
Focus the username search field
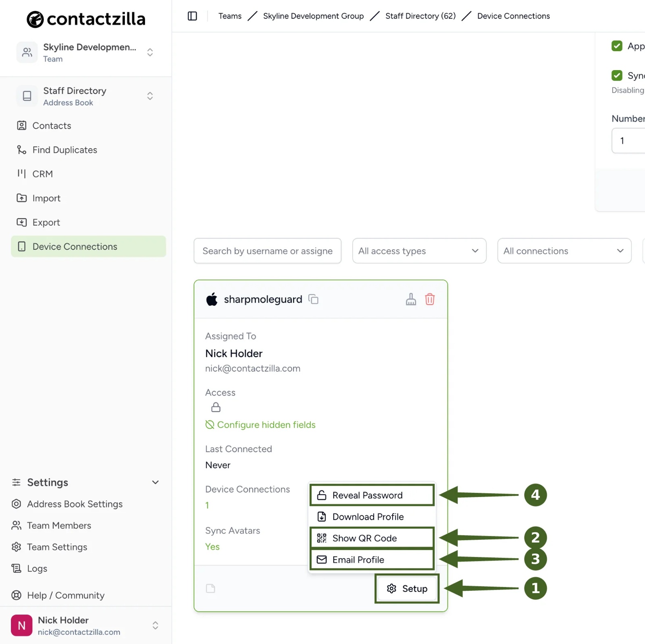tap(268, 251)
